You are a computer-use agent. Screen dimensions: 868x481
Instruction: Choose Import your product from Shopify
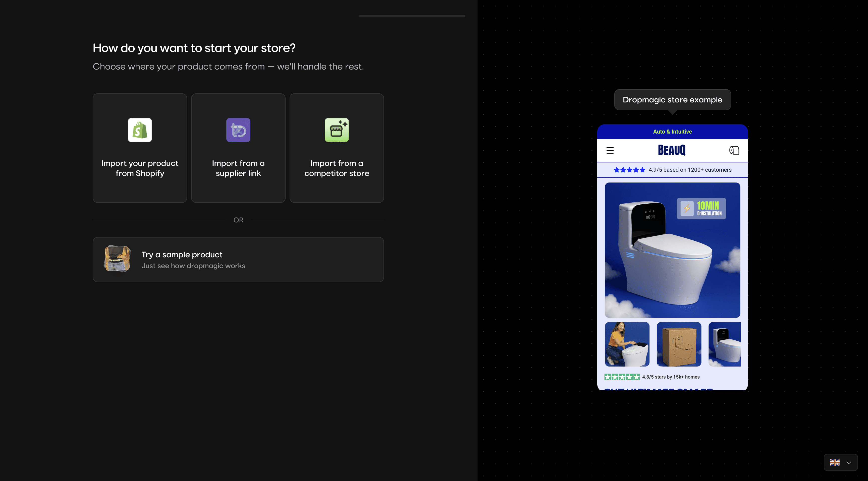pos(139,148)
